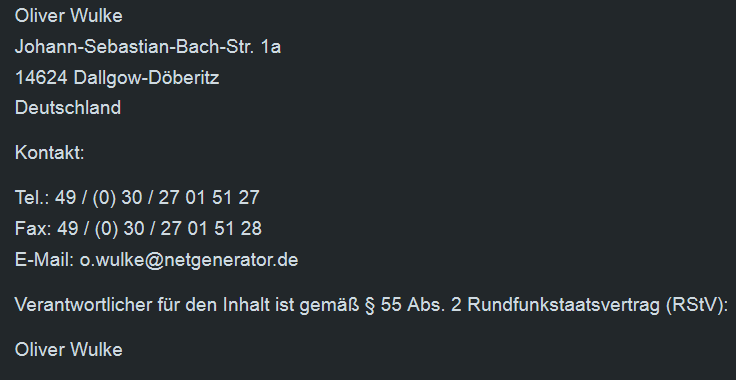The image size is (736, 380).
Task: Click the Tel.: label
Action: 32,198
